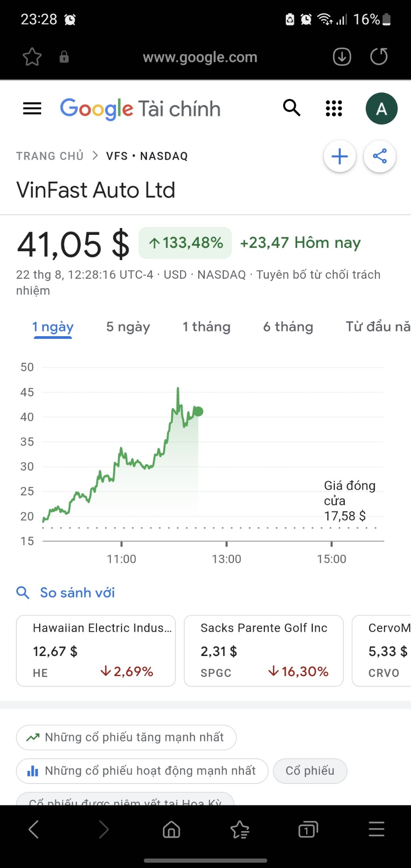Open the Google apps grid
This screenshot has height=868, width=411.
point(334,108)
